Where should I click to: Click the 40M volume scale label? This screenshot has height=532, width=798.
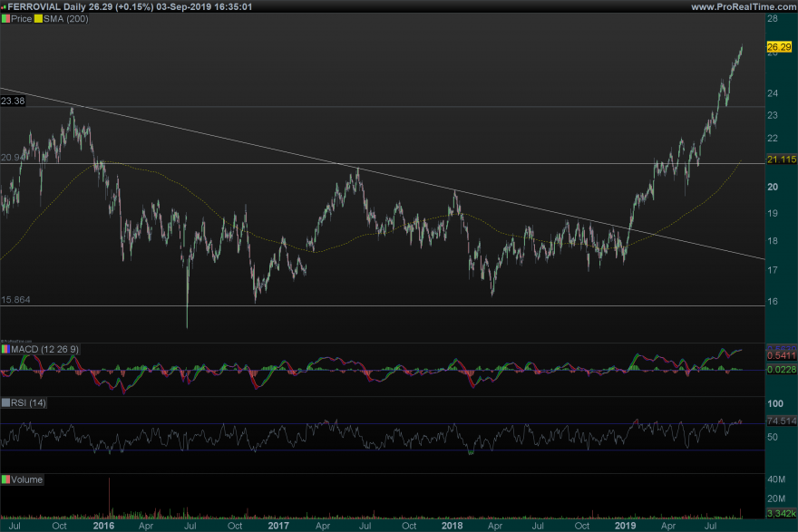point(776,479)
